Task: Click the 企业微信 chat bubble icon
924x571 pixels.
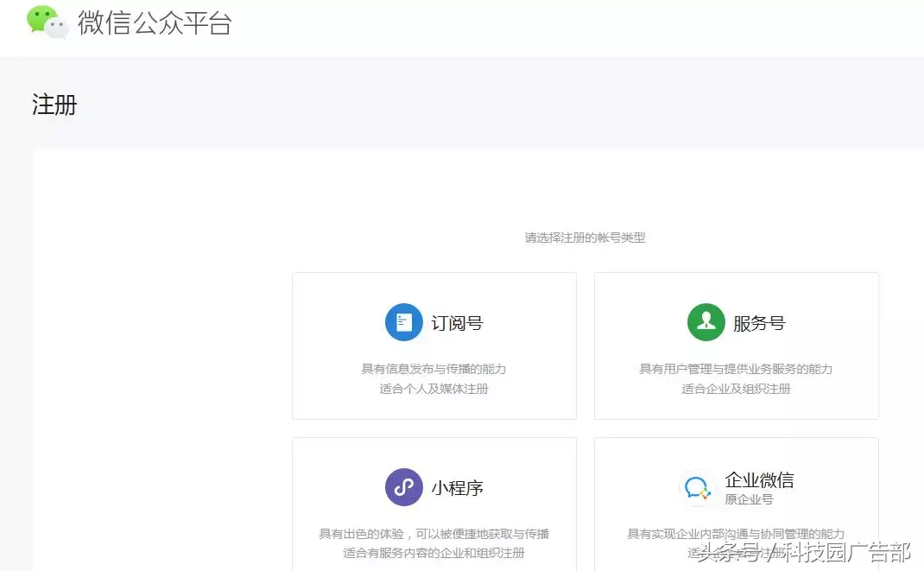Action: coord(698,488)
